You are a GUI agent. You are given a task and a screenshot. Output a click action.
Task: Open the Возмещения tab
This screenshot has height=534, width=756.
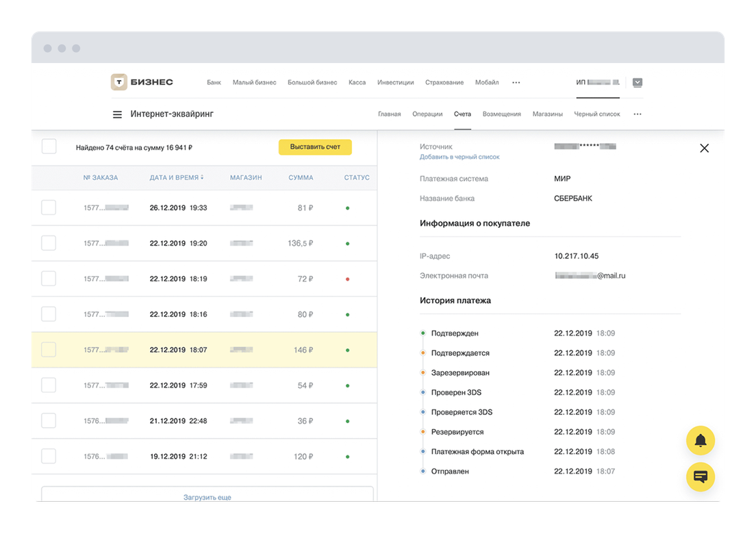(501, 114)
